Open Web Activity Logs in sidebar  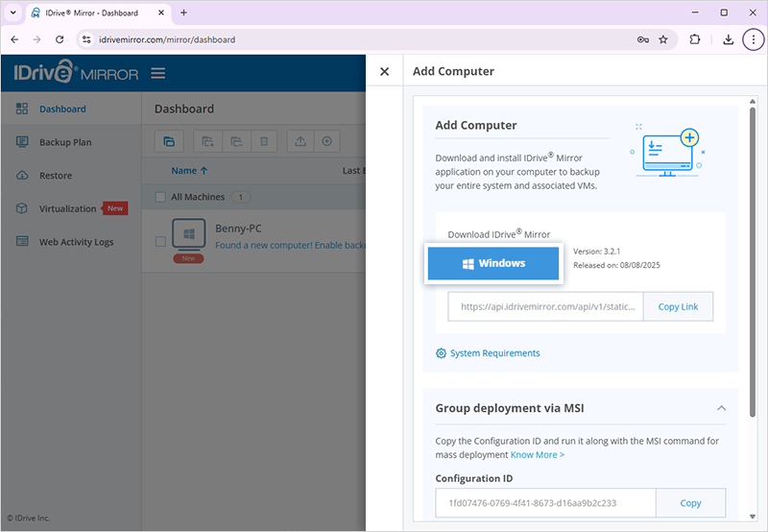pos(77,242)
